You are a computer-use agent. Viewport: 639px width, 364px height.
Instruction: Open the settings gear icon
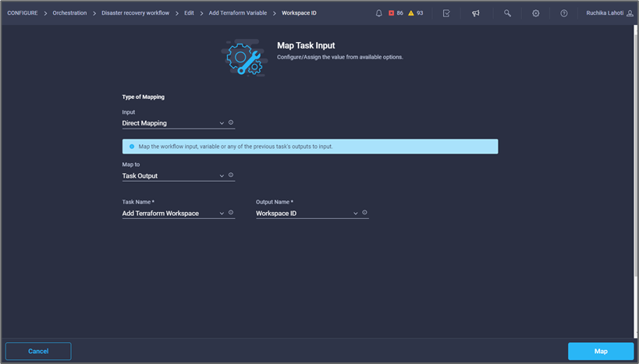[x=536, y=13]
